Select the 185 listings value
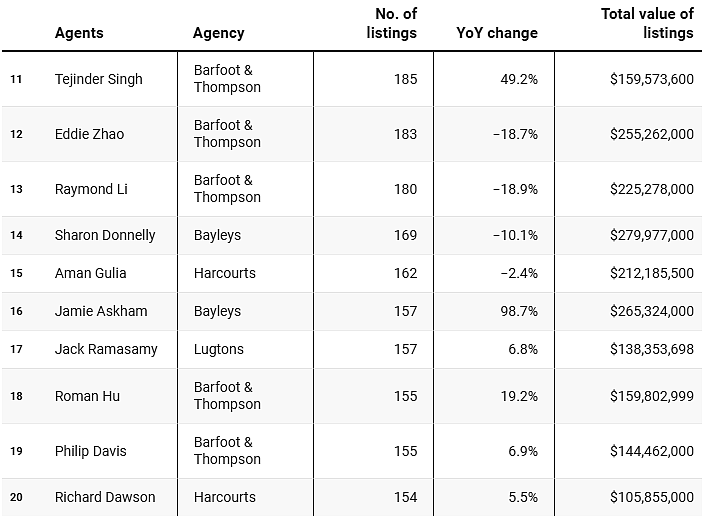703x521 pixels. (x=405, y=79)
